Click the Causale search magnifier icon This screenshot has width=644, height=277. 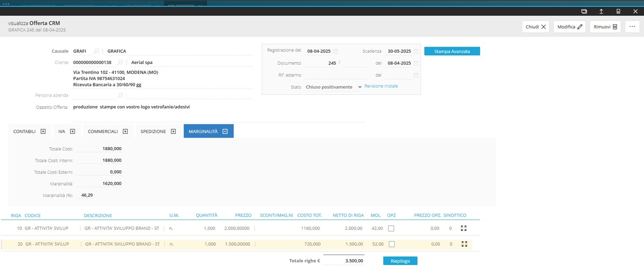pyautogui.click(x=96, y=51)
